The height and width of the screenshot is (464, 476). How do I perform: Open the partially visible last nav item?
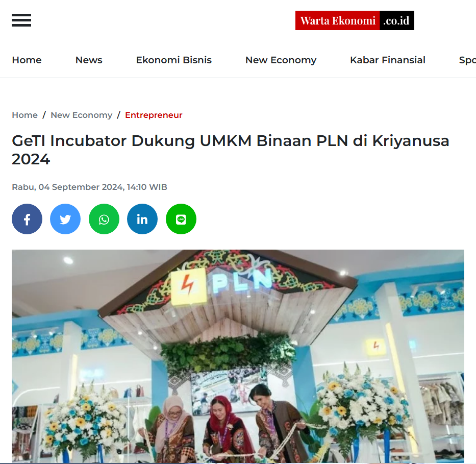467,60
